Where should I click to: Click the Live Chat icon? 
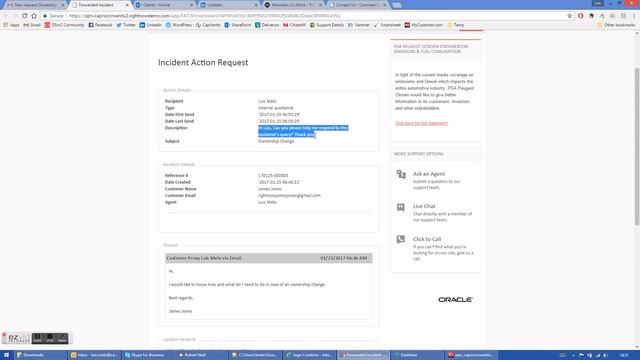click(x=401, y=207)
